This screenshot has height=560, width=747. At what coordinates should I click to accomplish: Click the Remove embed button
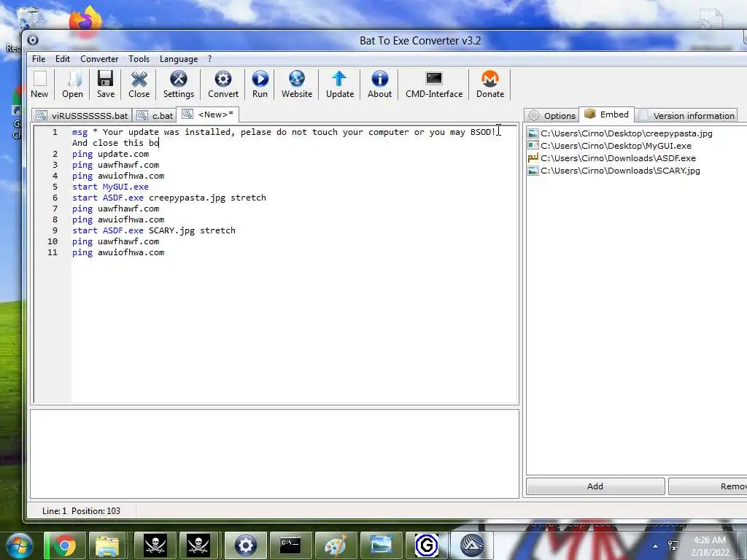click(x=708, y=486)
